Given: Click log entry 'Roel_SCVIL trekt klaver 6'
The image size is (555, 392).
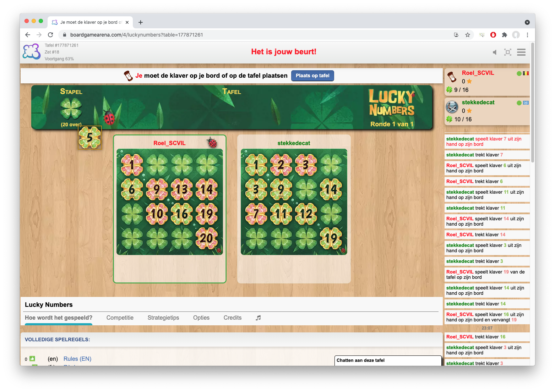Looking at the screenshot, I should tap(487, 182).
